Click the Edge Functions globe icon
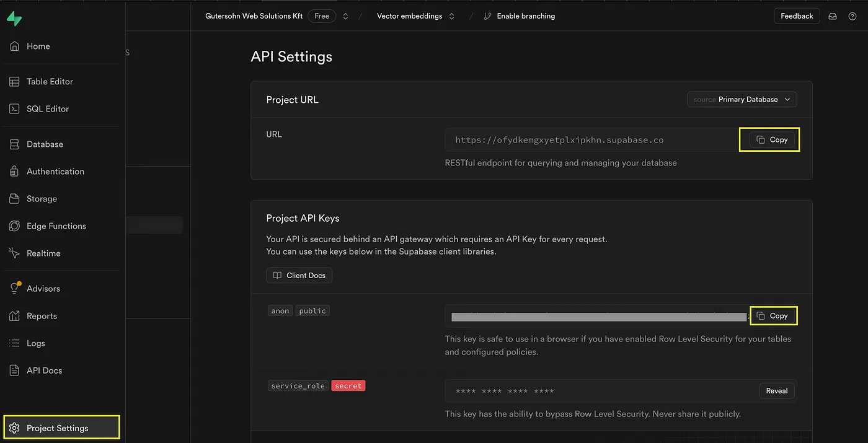Screen dimensions: 868x443 [15, 226]
